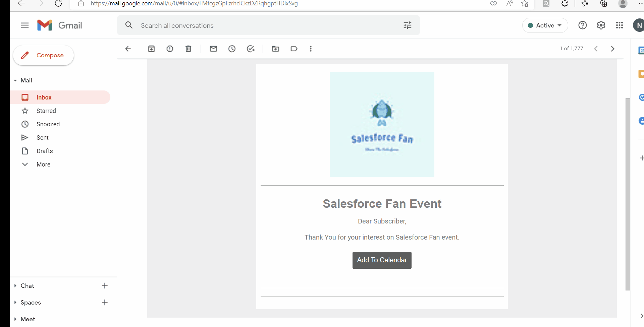The height and width of the screenshot is (327, 644).
Task: Open the Sent folder
Action: click(x=60, y=138)
